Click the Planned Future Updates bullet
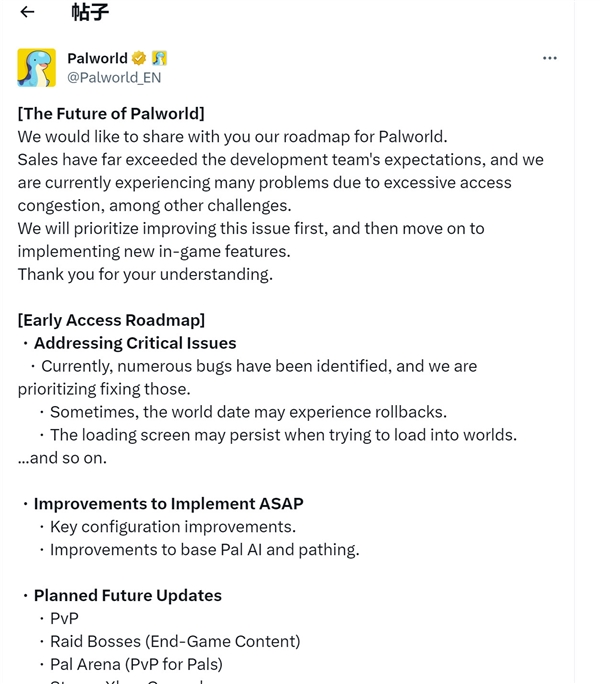 [x=128, y=595]
